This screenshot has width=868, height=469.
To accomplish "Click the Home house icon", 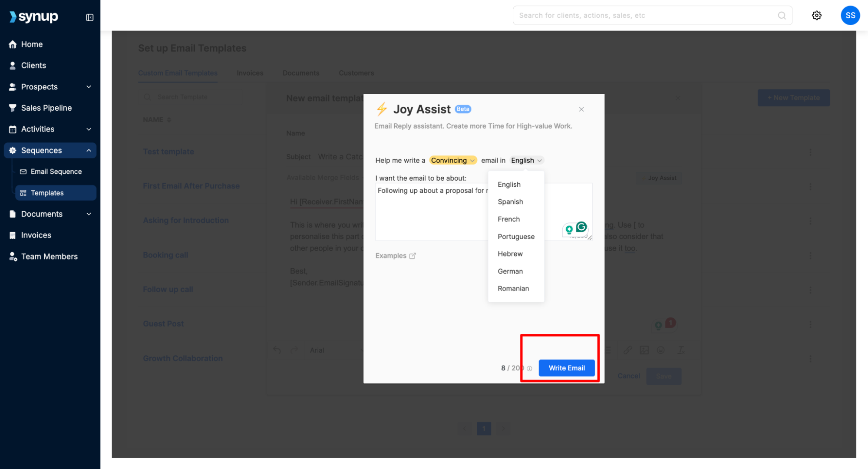I will [13, 44].
